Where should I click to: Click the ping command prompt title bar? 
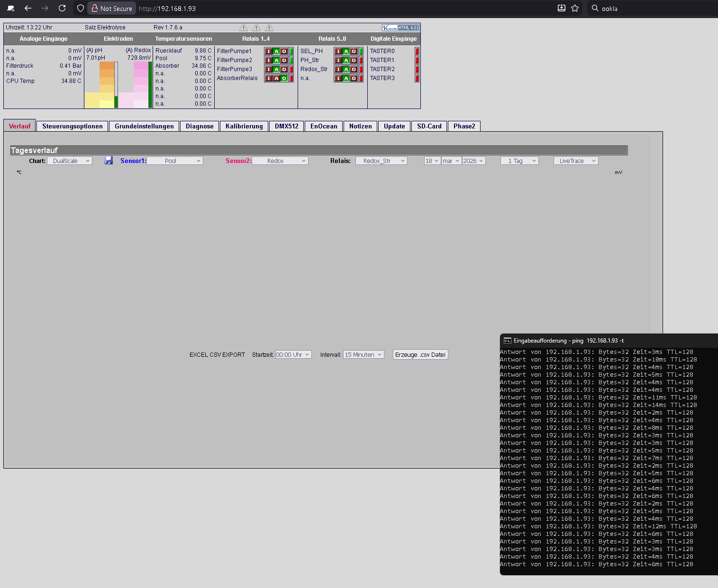click(609, 341)
